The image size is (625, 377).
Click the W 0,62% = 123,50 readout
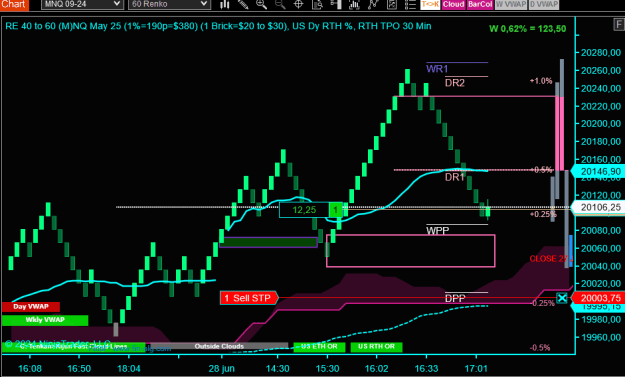click(528, 29)
